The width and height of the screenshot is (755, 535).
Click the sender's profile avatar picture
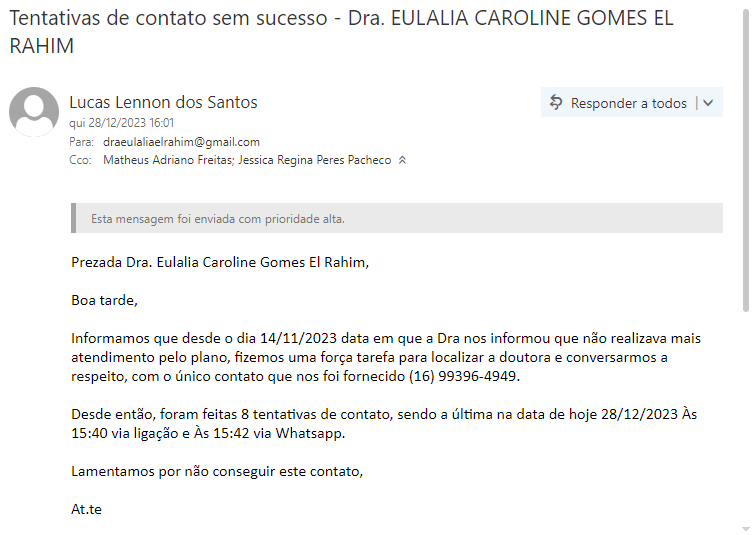pyautogui.click(x=34, y=112)
